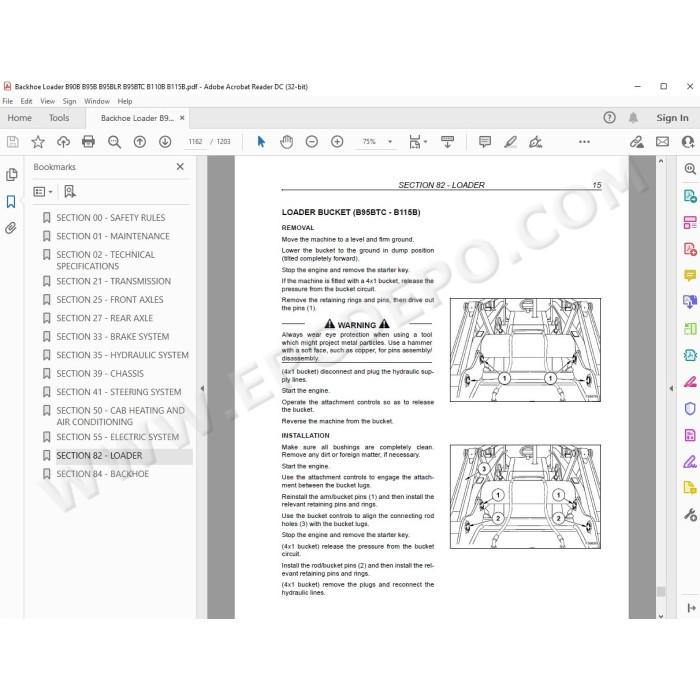Expand the right pane with bottom arrow icon

click(x=691, y=608)
